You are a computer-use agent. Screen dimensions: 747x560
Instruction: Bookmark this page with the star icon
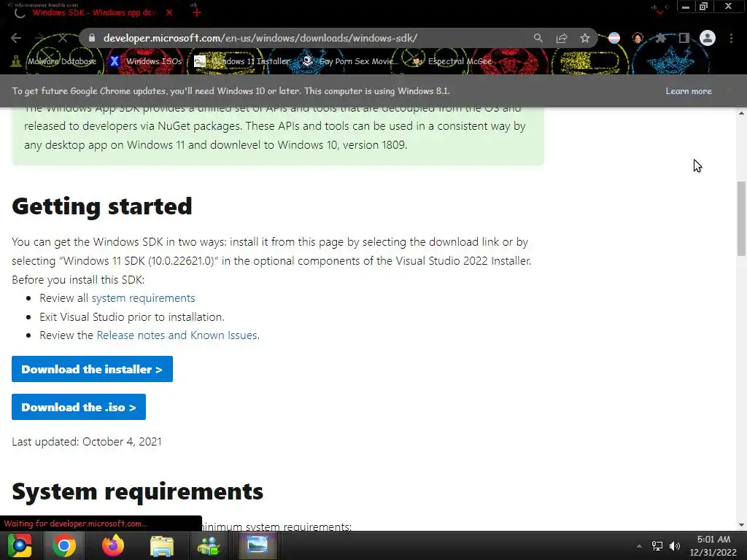click(x=585, y=38)
